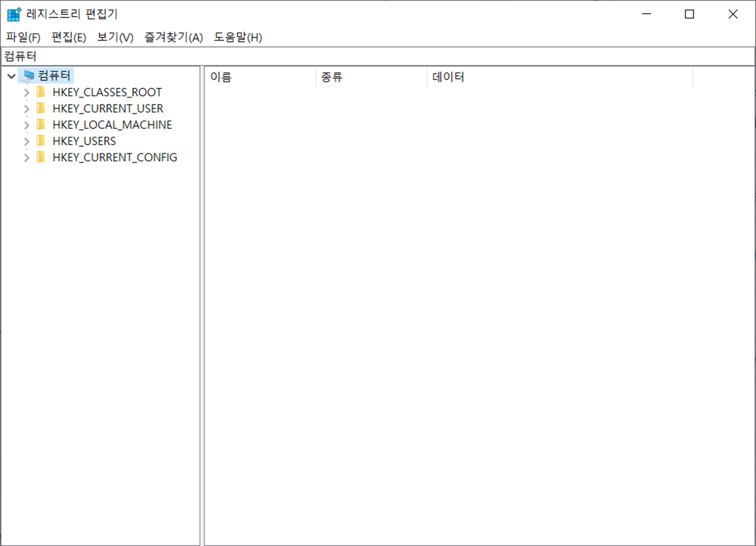Select the HKEY_CURRENT_CONFIG label
This screenshot has width=756, height=546.
tap(115, 157)
